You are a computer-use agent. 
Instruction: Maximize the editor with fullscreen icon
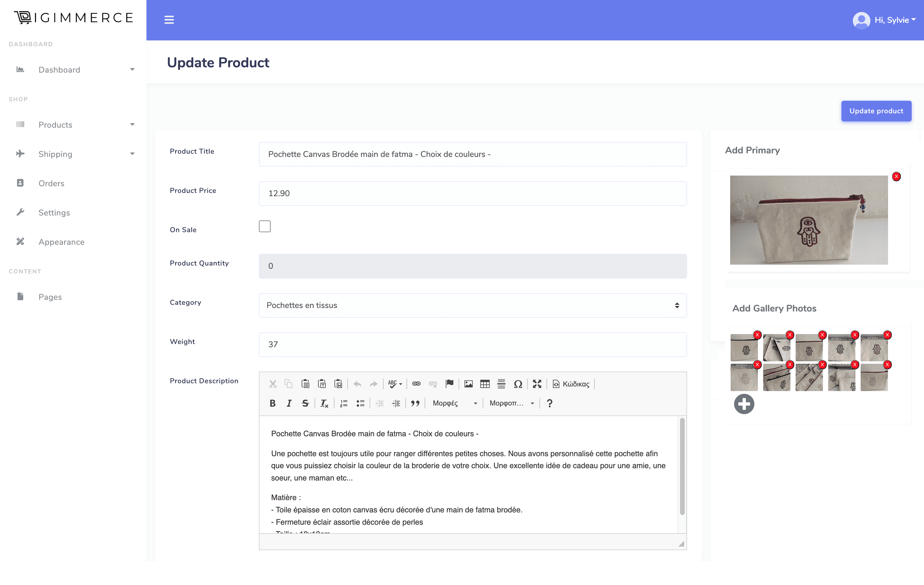coord(537,384)
